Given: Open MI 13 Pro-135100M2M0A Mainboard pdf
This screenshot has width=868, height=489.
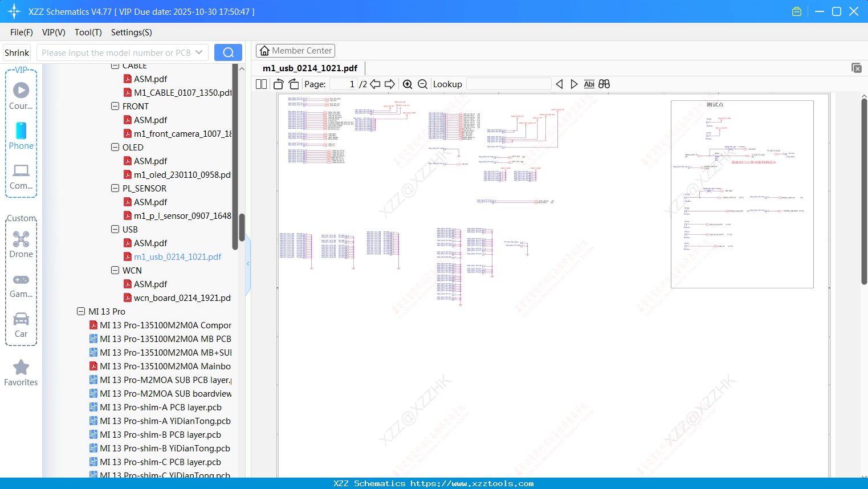Looking at the screenshot, I should [161, 366].
